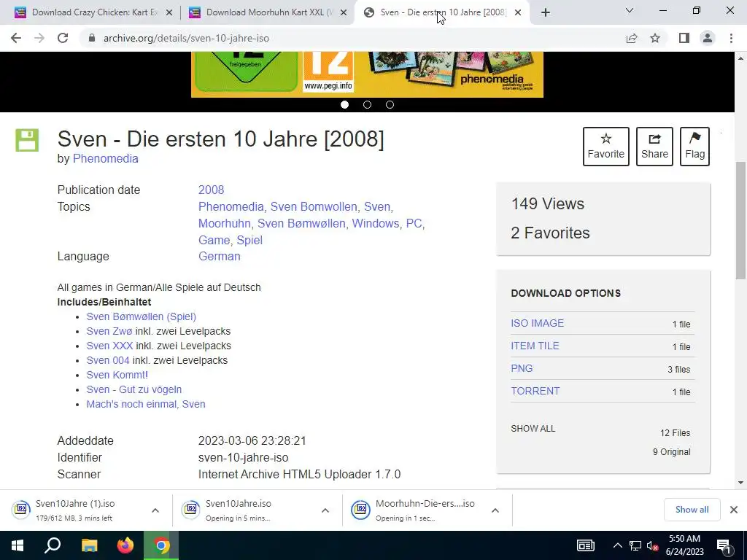Open the 2008 publication date link
747x560 pixels.
pos(211,190)
